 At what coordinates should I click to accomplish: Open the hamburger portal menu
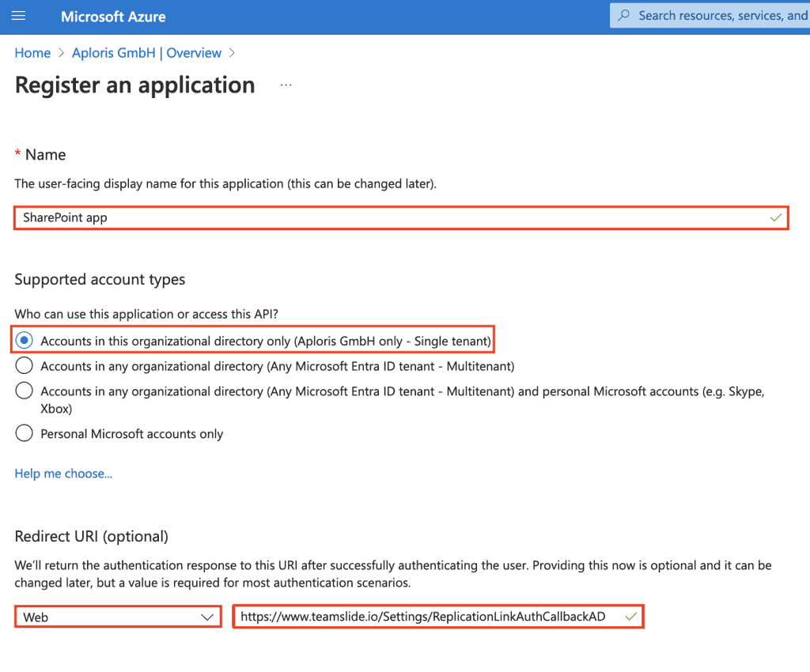(x=19, y=16)
